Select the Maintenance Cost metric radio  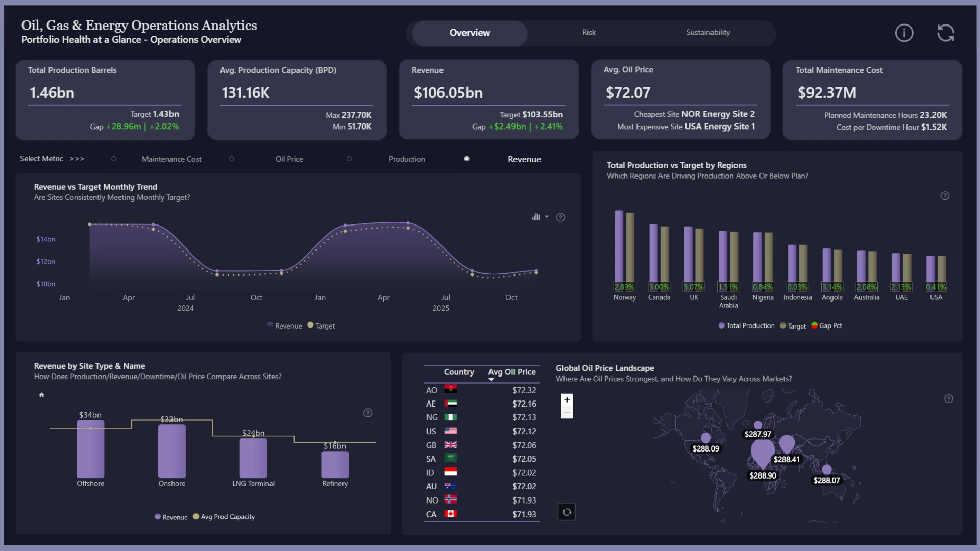click(x=114, y=159)
